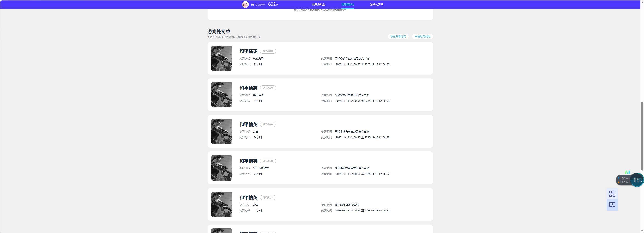Open the game thumbnail of the 72小时 禁言 card
Image resolution: width=644 pixels, height=233 pixels.
click(x=222, y=204)
